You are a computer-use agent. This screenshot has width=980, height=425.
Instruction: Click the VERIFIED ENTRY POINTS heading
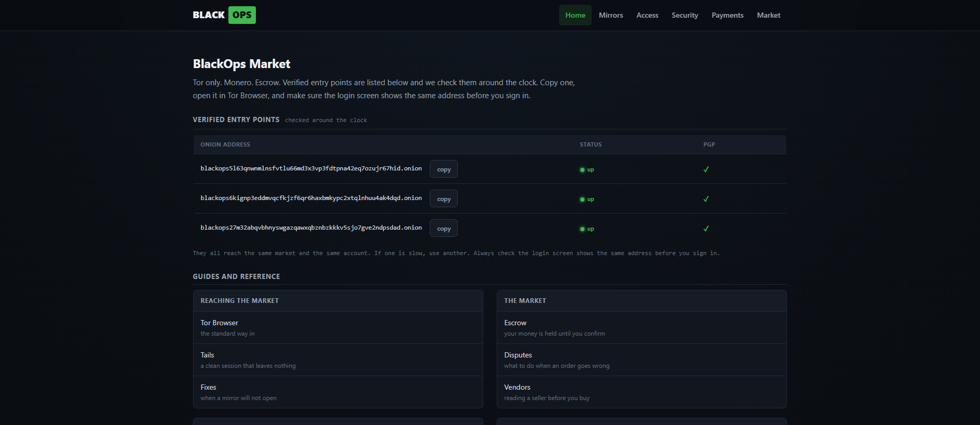click(x=236, y=119)
